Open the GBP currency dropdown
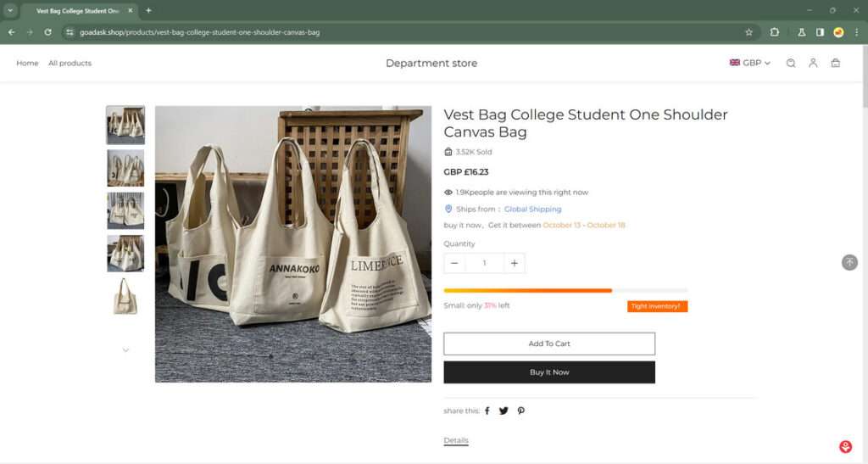This screenshot has height=464, width=868. 750,63
